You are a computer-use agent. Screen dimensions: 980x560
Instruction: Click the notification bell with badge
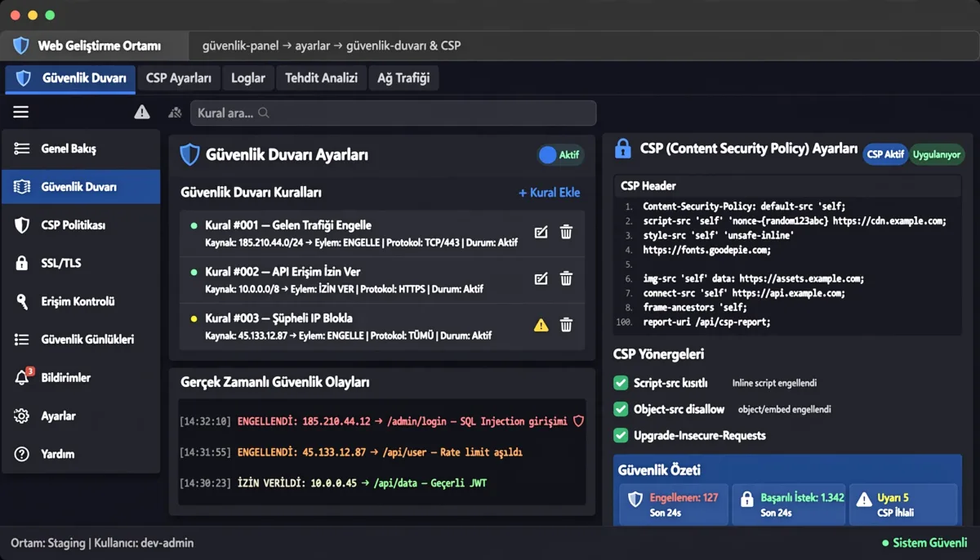point(23,377)
